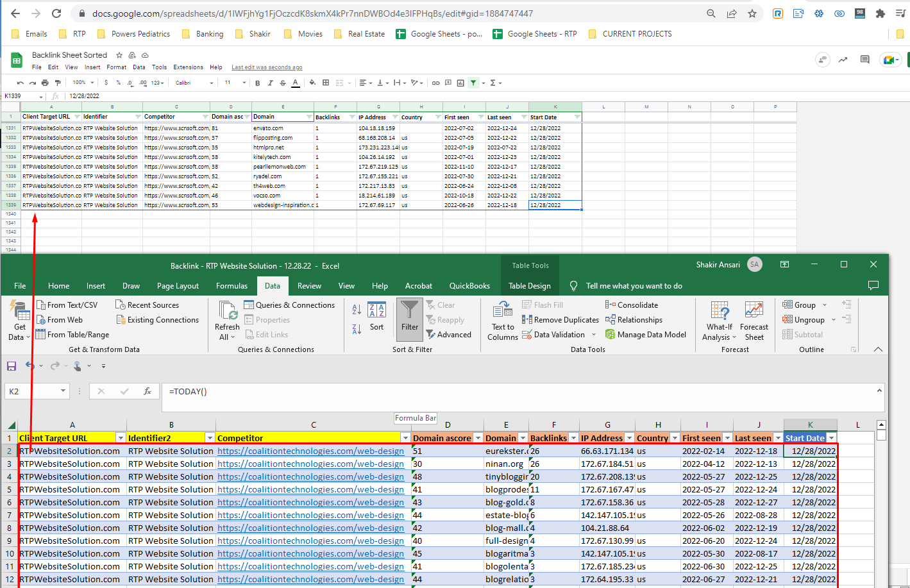Open Last seen filter dropdown in Excel

pyautogui.click(x=777, y=438)
